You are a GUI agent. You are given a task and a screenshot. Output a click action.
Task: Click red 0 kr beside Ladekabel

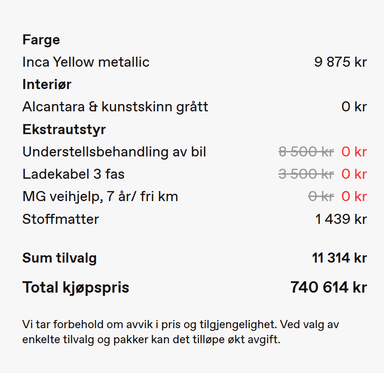tap(354, 174)
